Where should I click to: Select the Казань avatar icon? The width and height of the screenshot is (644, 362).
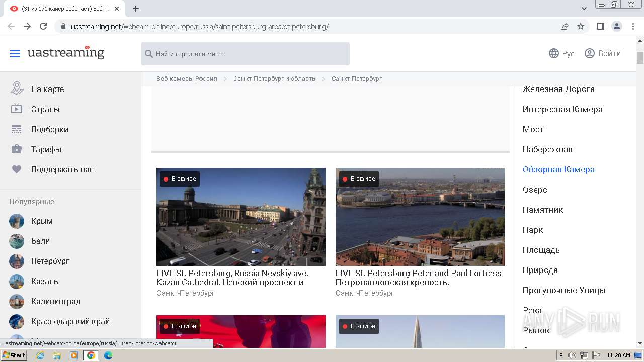tap(17, 282)
